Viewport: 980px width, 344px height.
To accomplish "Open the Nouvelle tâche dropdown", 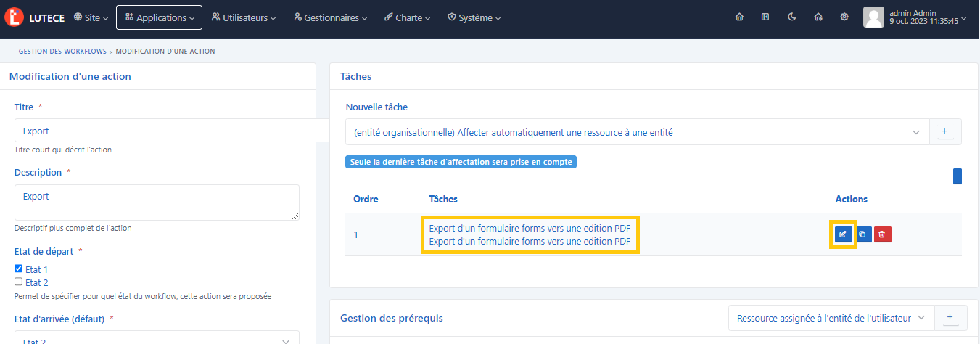I will pyautogui.click(x=638, y=132).
